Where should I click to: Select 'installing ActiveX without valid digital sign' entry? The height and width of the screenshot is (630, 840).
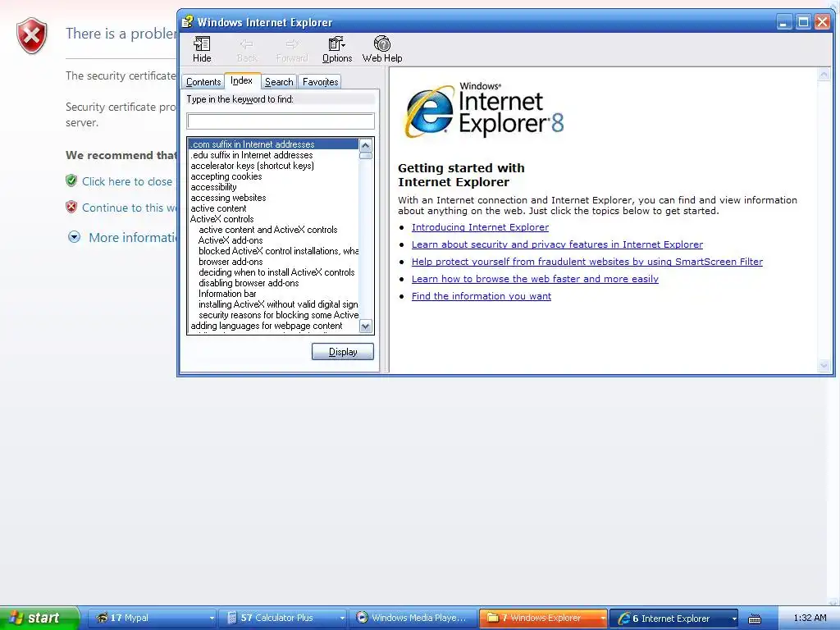pyautogui.click(x=274, y=304)
